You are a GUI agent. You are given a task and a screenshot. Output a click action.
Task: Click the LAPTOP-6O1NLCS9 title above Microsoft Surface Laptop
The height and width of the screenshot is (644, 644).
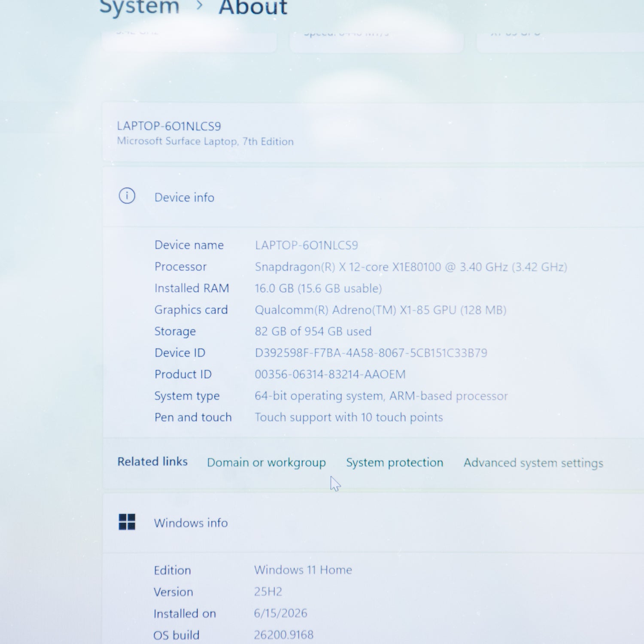coord(169,126)
